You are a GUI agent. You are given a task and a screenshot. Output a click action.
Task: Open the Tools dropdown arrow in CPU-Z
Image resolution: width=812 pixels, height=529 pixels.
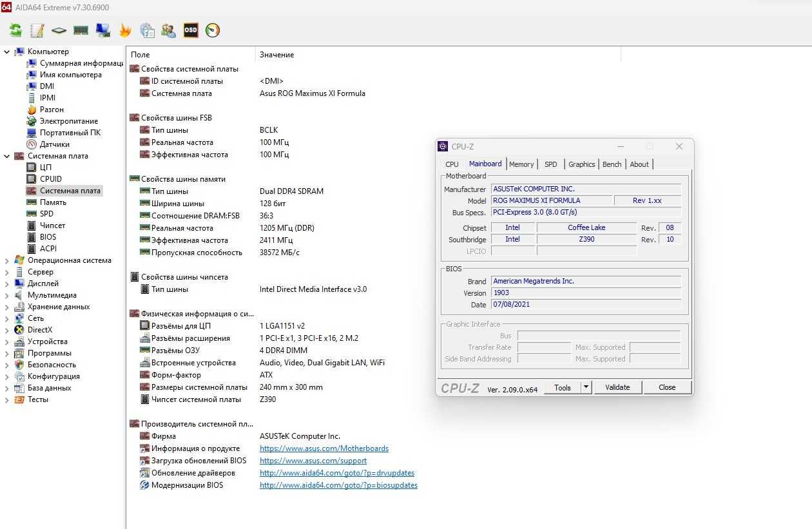coord(586,387)
